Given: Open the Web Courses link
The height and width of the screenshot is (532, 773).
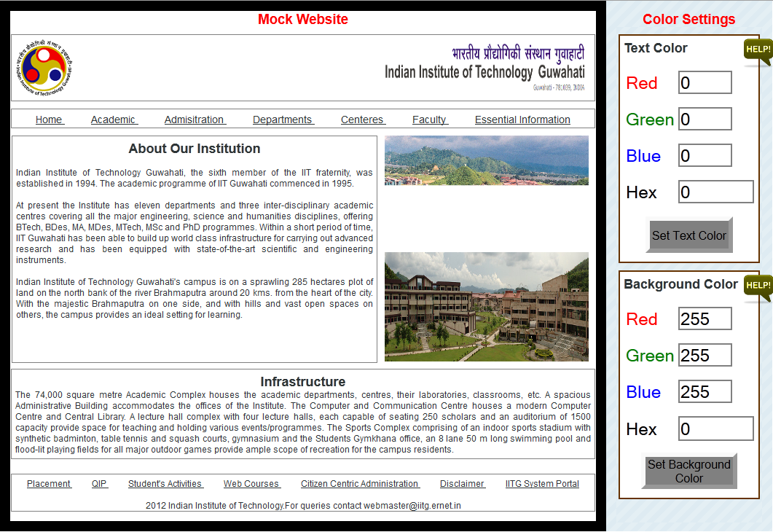Looking at the screenshot, I should pyautogui.click(x=252, y=484).
